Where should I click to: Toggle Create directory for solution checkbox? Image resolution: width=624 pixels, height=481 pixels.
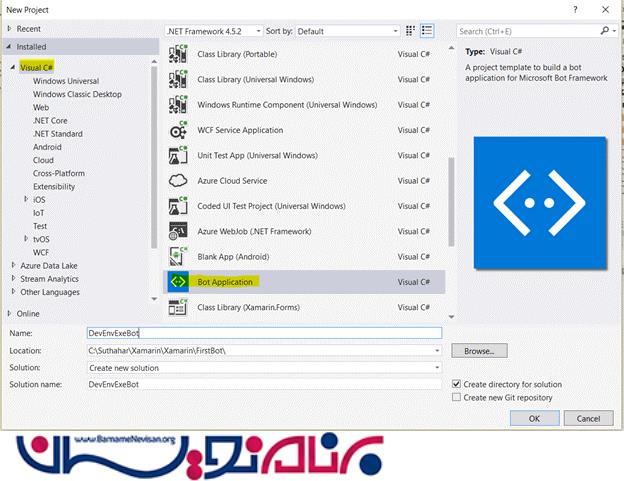tap(457, 384)
